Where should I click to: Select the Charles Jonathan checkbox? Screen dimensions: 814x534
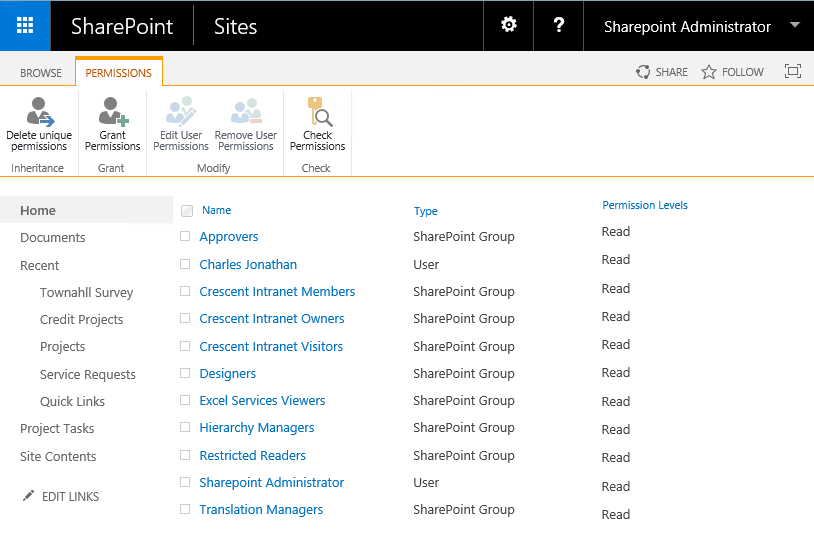[185, 264]
